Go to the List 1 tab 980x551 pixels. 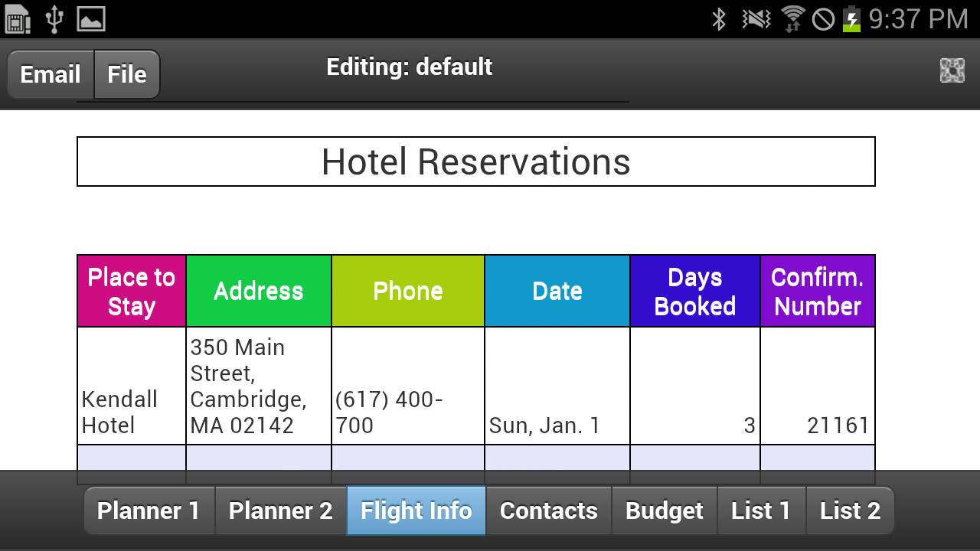click(761, 510)
